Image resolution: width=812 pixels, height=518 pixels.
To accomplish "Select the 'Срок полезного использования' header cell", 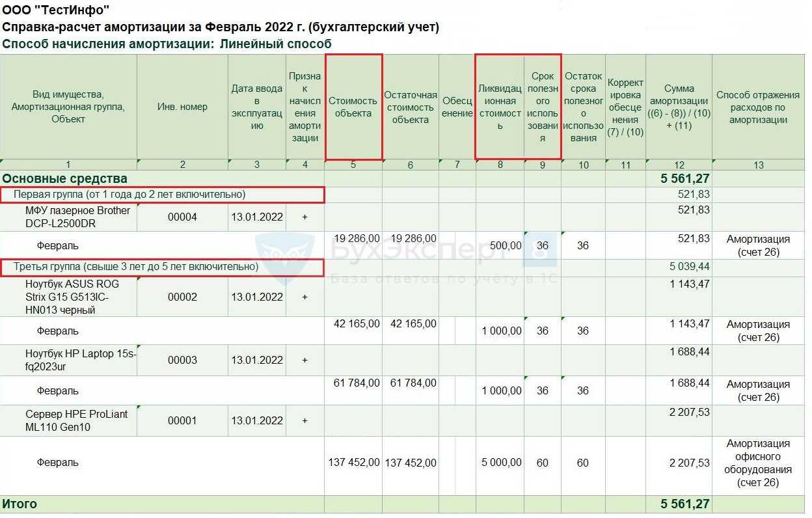I will [543, 107].
